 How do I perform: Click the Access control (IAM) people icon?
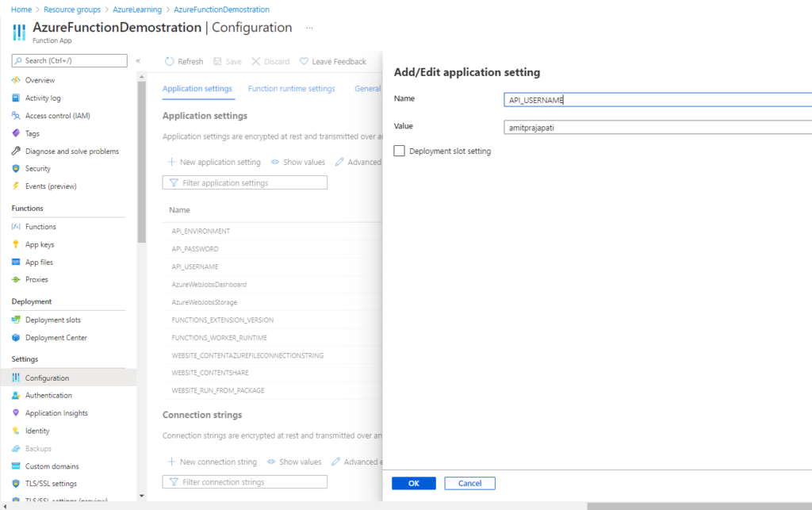(x=16, y=116)
